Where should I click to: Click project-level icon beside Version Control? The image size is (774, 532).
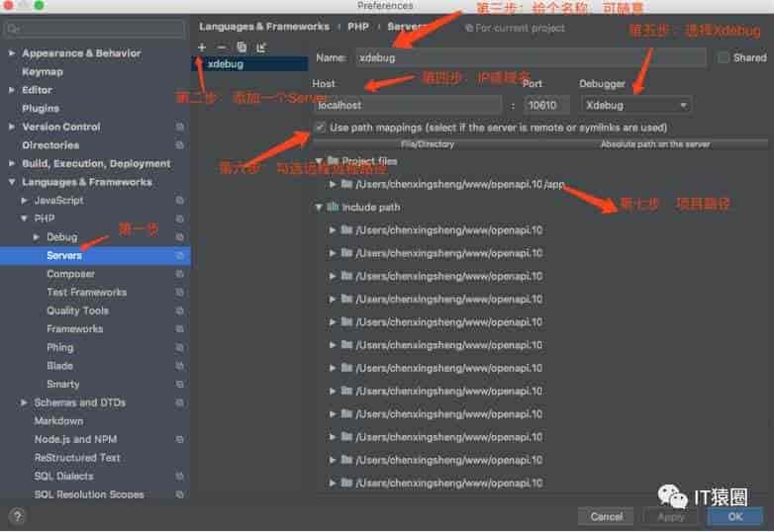[179, 128]
